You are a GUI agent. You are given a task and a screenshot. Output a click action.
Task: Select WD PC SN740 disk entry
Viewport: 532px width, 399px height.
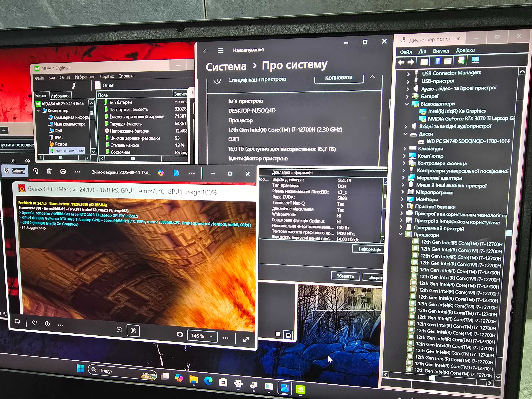coord(468,141)
